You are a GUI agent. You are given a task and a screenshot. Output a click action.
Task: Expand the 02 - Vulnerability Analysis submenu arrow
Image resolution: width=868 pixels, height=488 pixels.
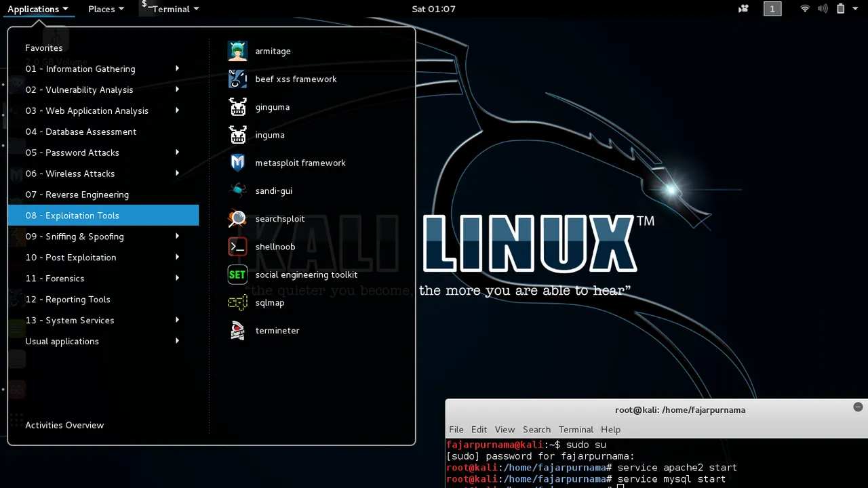177,89
